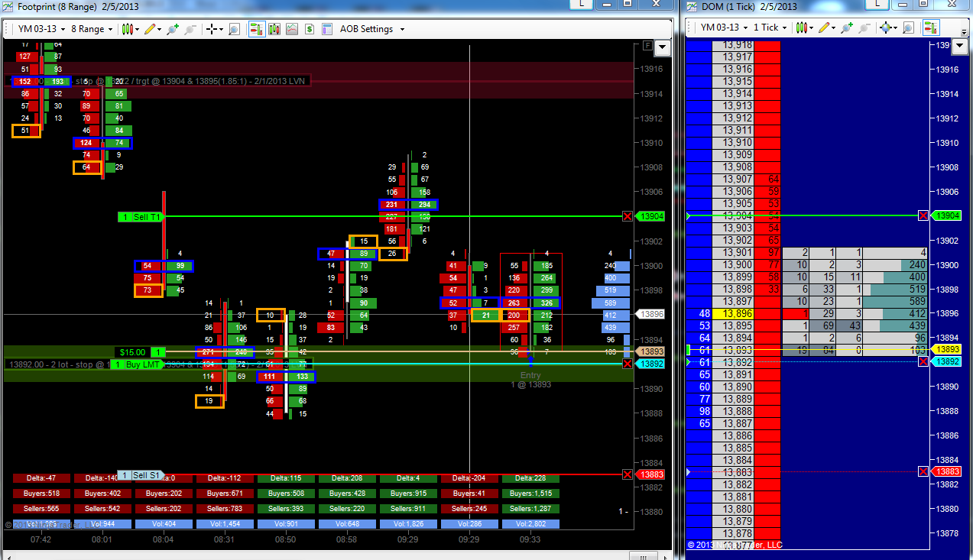Click the 09:33 time axis label
The image size is (973, 560).
tap(530, 539)
